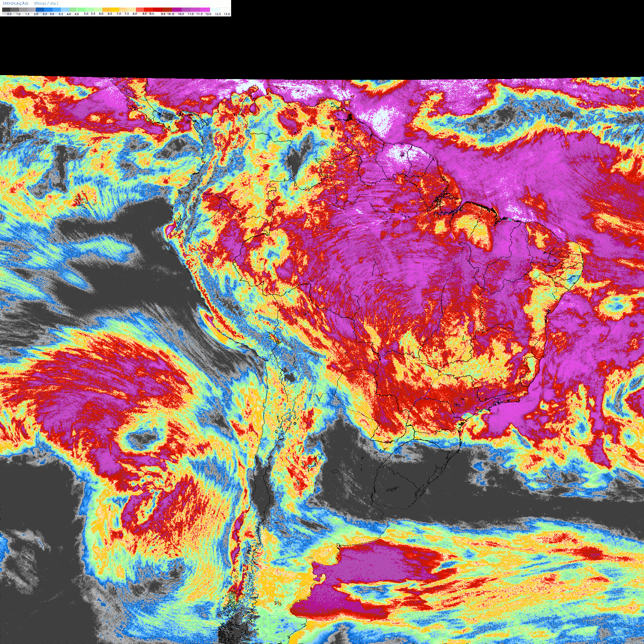The height and width of the screenshot is (644, 644).
Task: Select the bright yellow swatch above 7.0
Action: 115,10
